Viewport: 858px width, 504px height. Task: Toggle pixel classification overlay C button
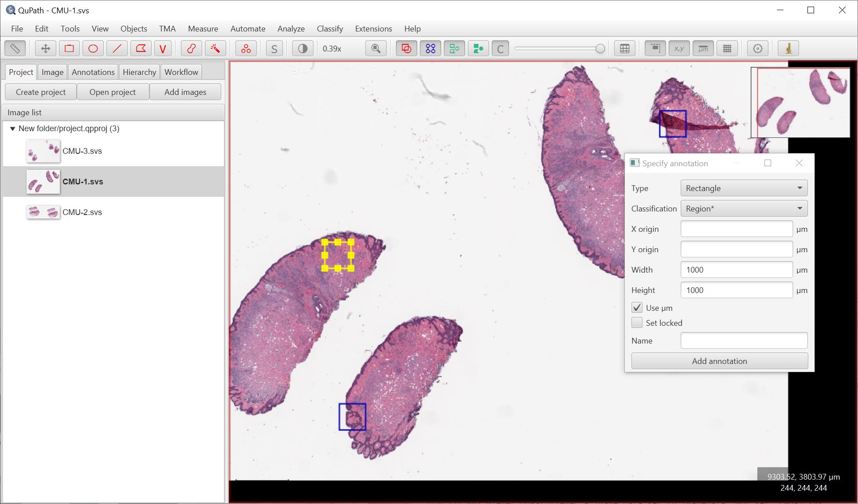(x=501, y=48)
